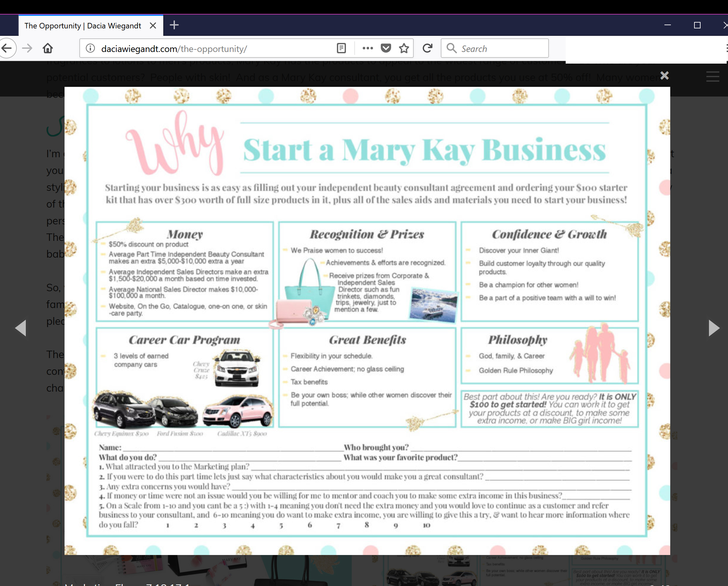728x586 pixels.
Task: Go back to the previous page
Action: pyautogui.click(x=7, y=48)
